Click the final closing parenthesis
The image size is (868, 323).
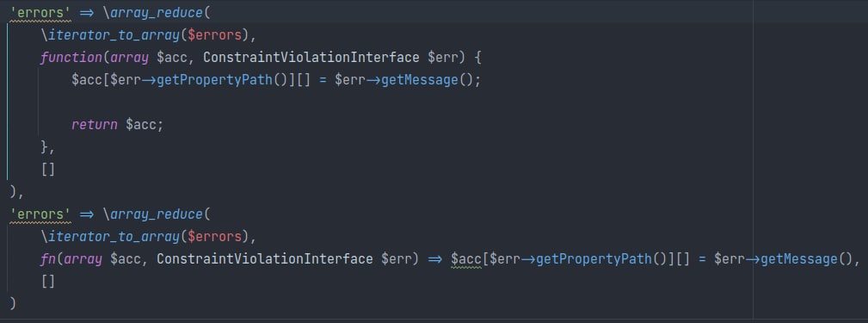(13, 304)
